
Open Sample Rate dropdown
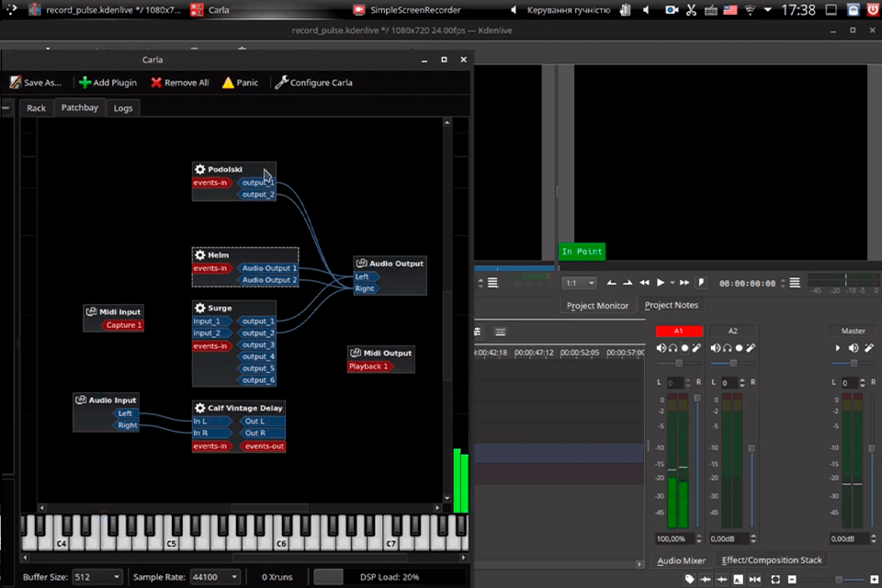coord(216,577)
